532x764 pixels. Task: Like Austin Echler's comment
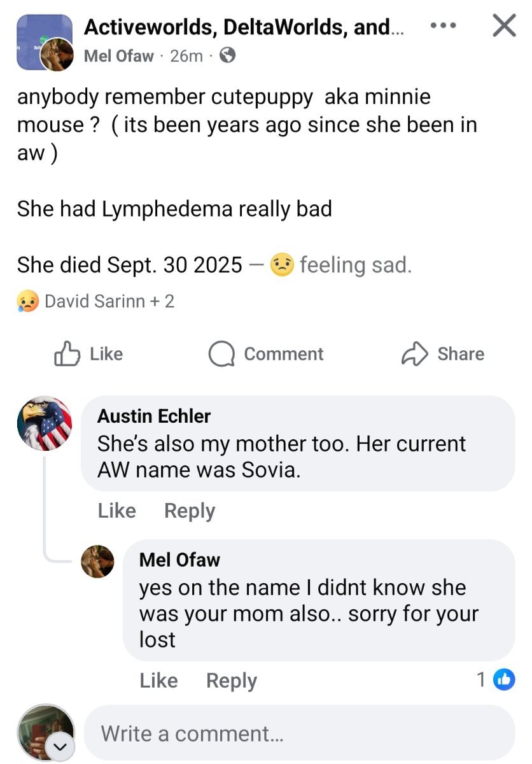[x=117, y=511]
